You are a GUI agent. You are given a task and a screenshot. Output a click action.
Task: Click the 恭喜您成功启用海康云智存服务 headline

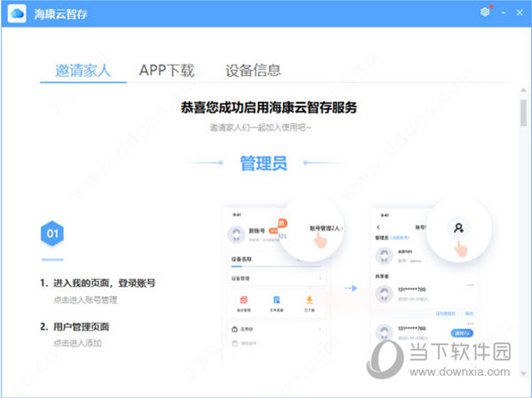(269, 107)
